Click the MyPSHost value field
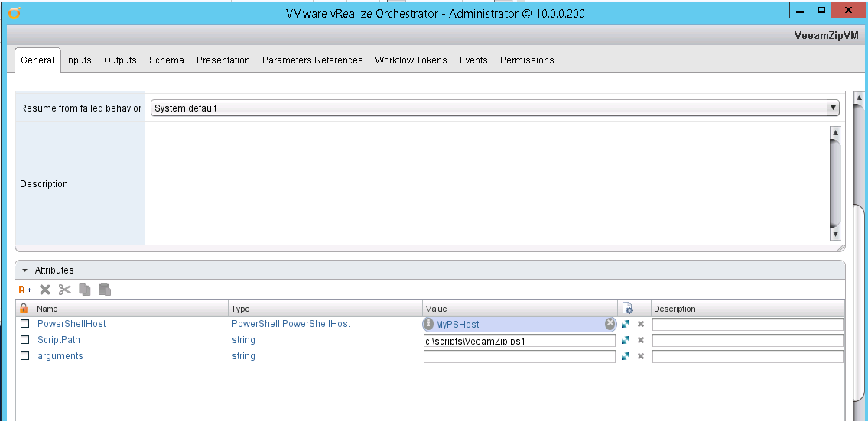This screenshot has width=868, height=421. coord(519,324)
